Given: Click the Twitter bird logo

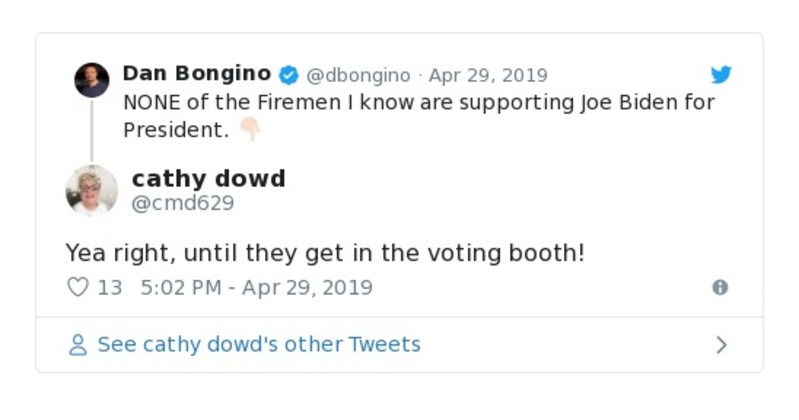Looking at the screenshot, I should 721,75.
